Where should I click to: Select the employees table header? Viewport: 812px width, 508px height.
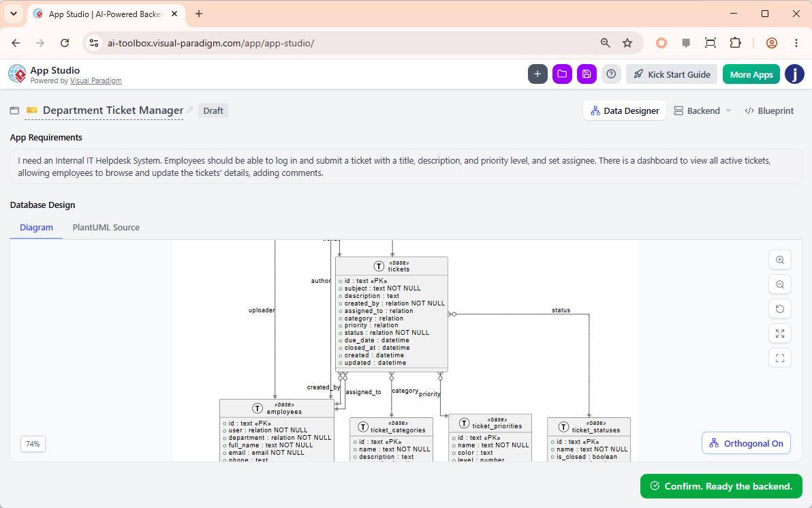[x=277, y=408]
